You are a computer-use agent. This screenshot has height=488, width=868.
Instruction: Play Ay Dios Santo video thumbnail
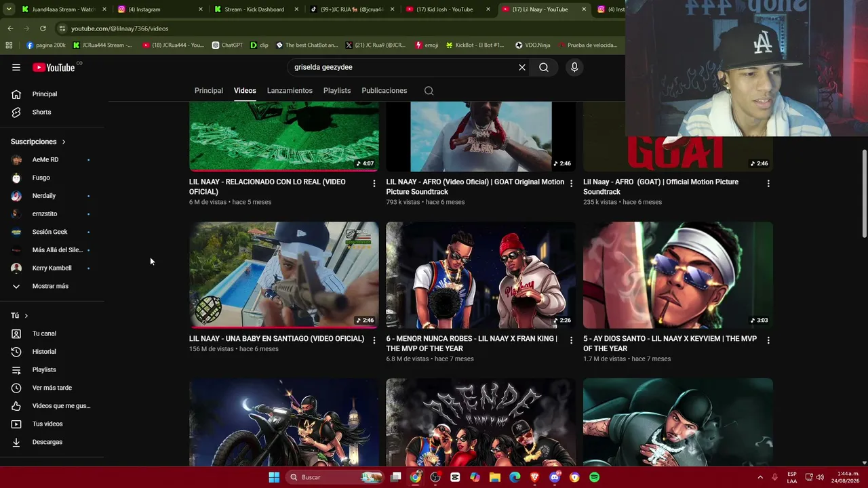tap(678, 275)
